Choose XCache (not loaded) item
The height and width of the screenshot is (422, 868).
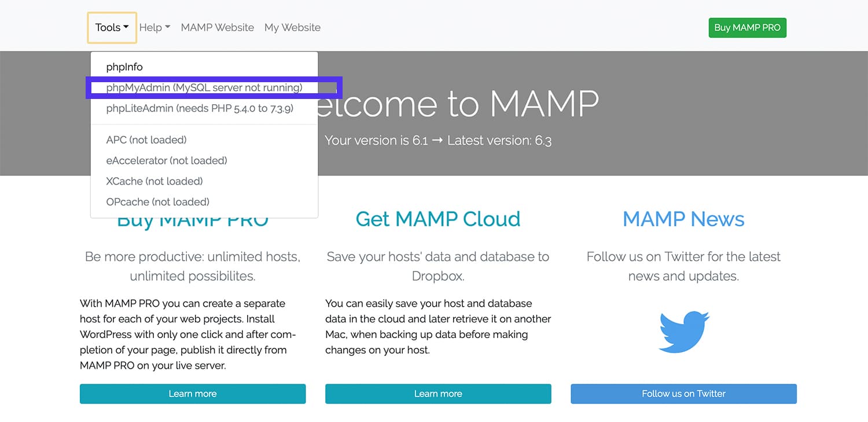click(155, 181)
